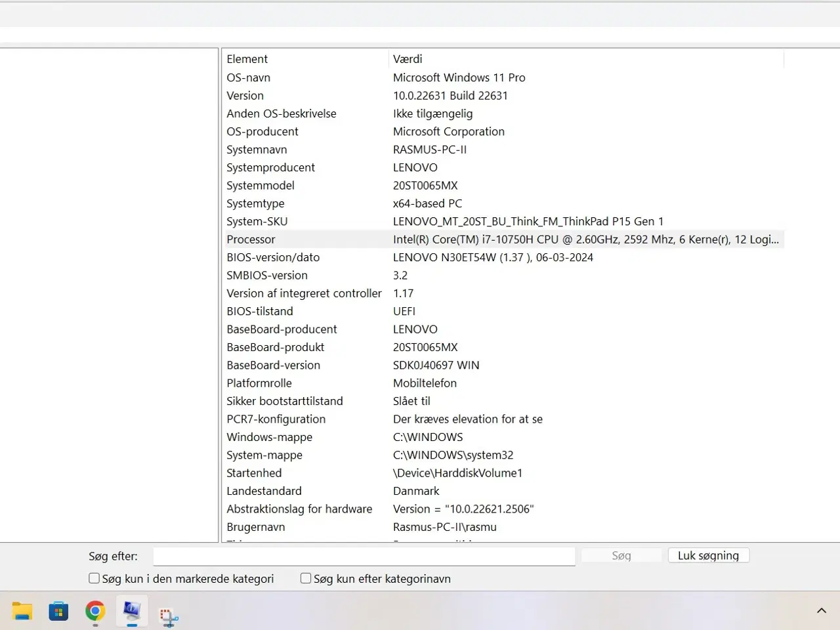The image size is (840, 630).
Task: Open the Snipping Tool taskbar icon
Action: pyautogui.click(x=169, y=616)
